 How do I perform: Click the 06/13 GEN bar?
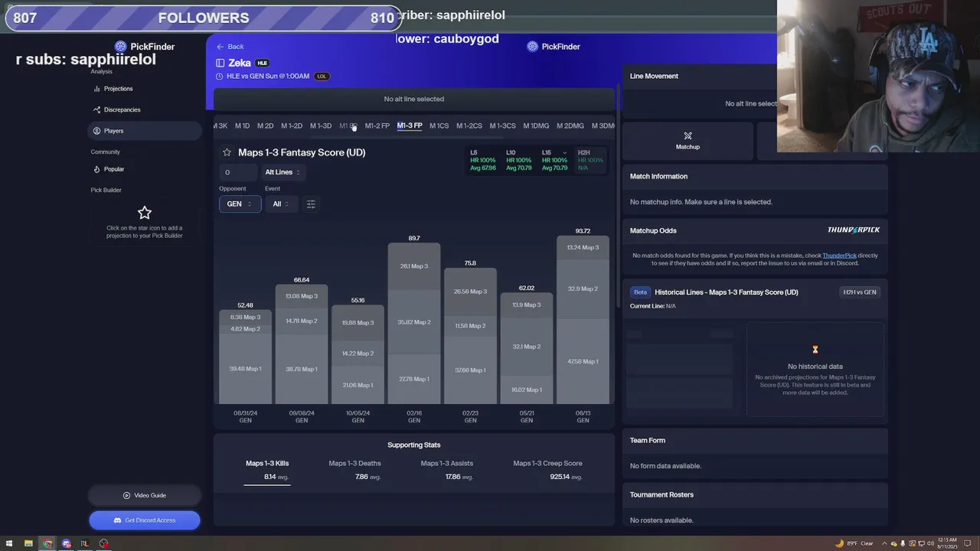pos(583,320)
